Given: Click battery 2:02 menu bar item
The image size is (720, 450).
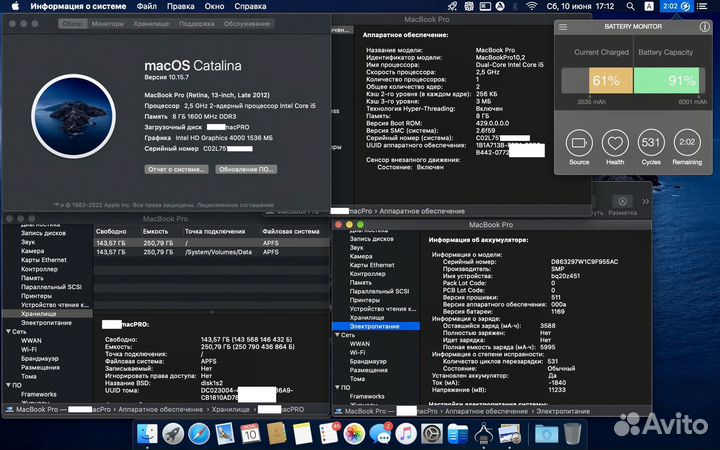Looking at the screenshot, I should 676,6.
